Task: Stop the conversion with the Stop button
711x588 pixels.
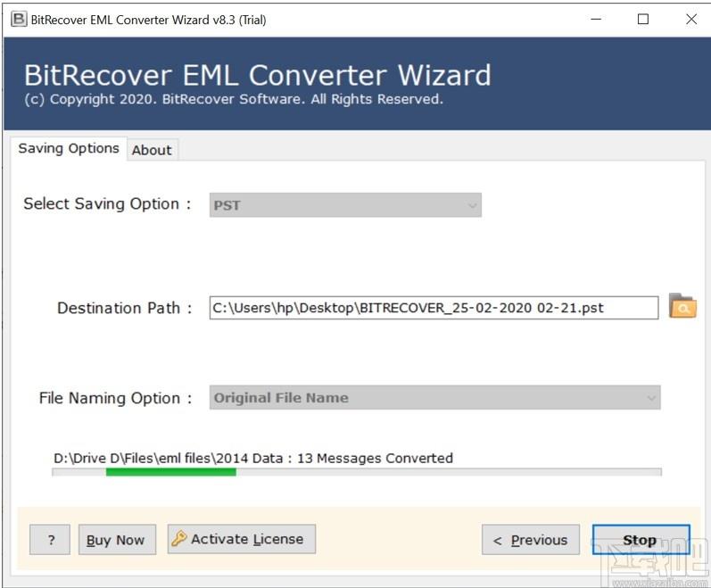Action: click(x=641, y=540)
